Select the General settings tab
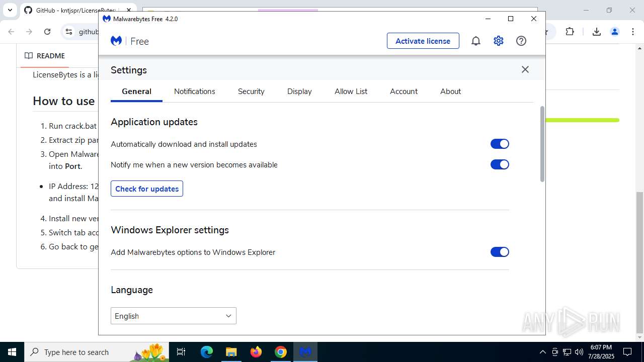 (x=136, y=92)
